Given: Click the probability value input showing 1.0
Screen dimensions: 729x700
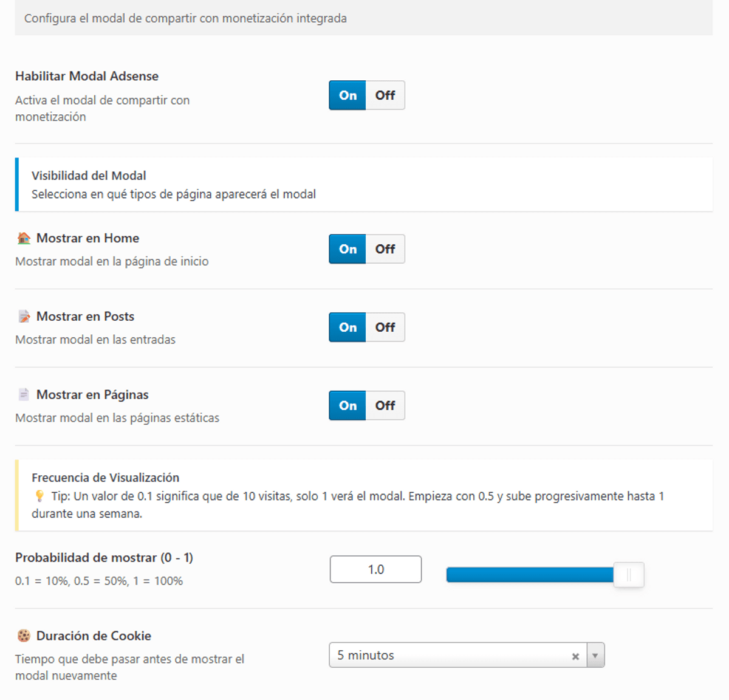Looking at the screenshot, I should [375, 569].
